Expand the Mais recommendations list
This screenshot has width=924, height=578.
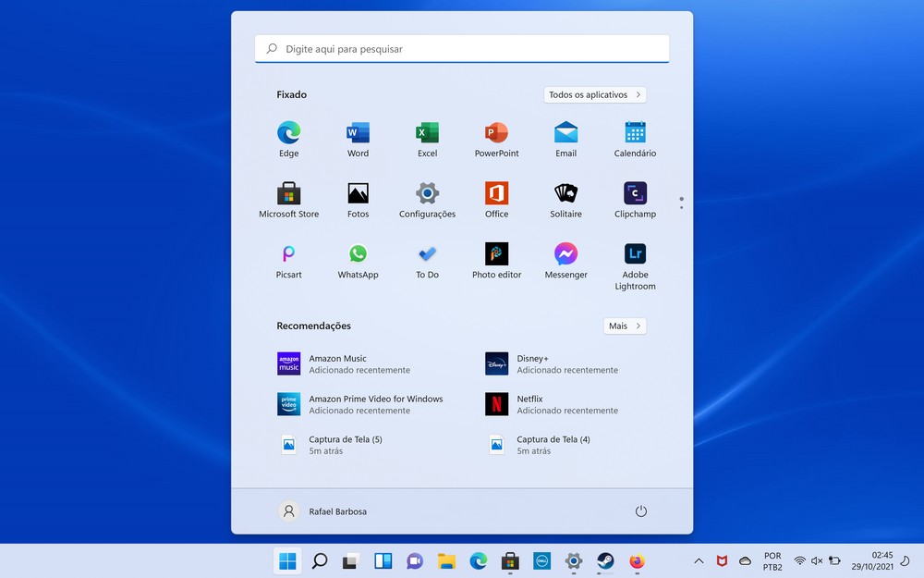(x=625, y=326)
